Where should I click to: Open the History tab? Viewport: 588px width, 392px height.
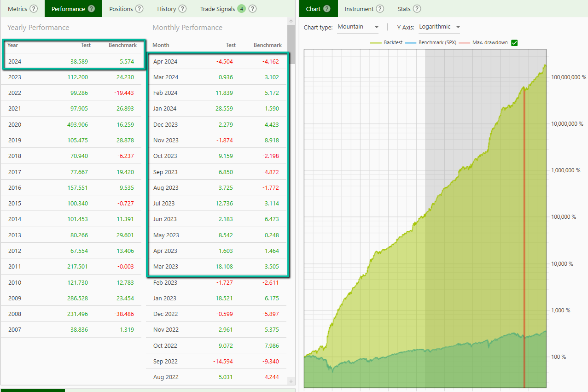pyautogui.click(x=167, y=9)
